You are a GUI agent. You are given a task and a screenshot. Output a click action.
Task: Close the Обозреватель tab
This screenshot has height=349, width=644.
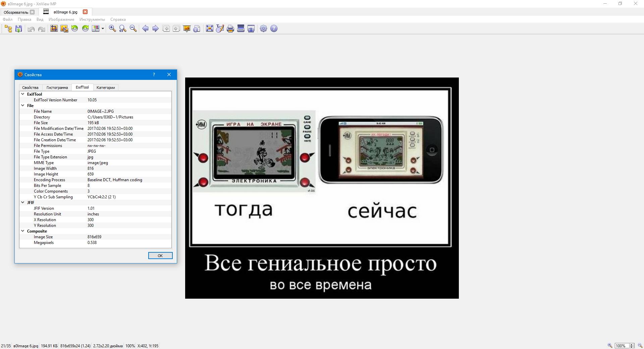click(x=32, y=12)
